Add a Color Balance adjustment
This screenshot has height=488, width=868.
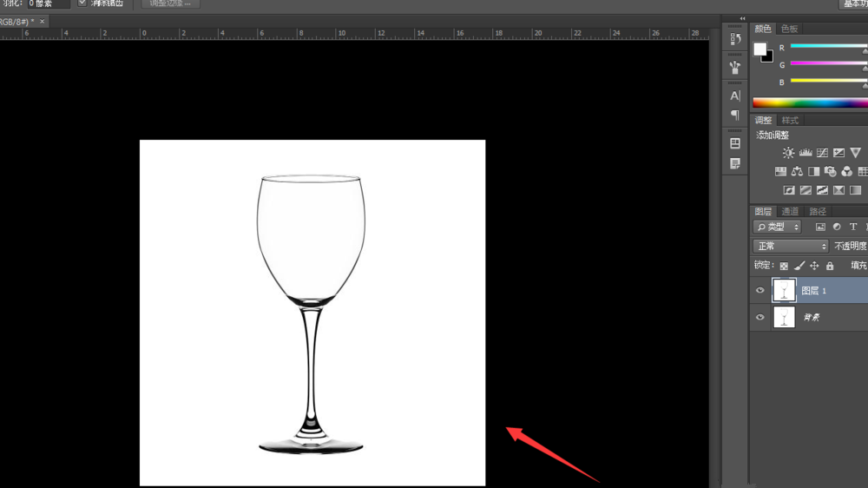(797, 172)
